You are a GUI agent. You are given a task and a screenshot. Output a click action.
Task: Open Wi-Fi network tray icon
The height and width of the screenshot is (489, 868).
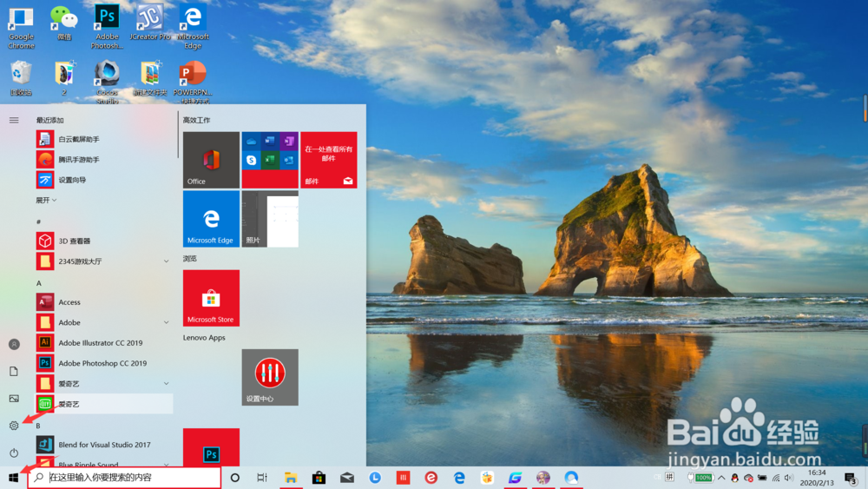click(x=776, y=478)
